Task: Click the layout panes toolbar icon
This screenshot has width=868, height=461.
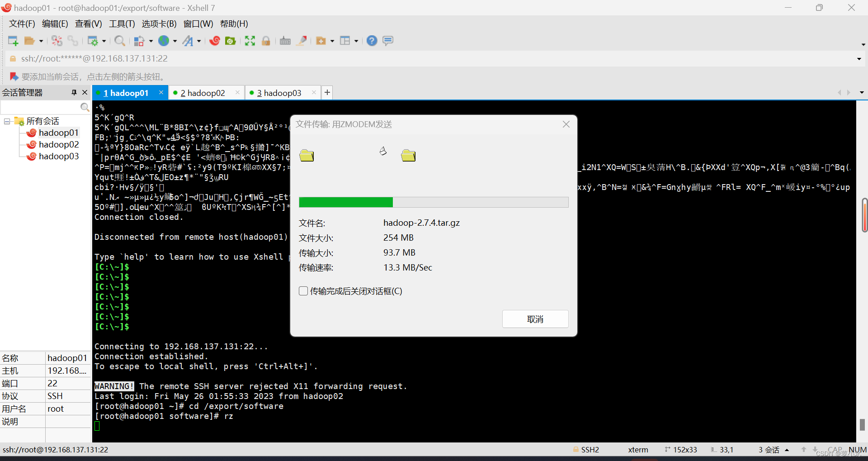Action: pyautogui.click(x=345, y=41)
